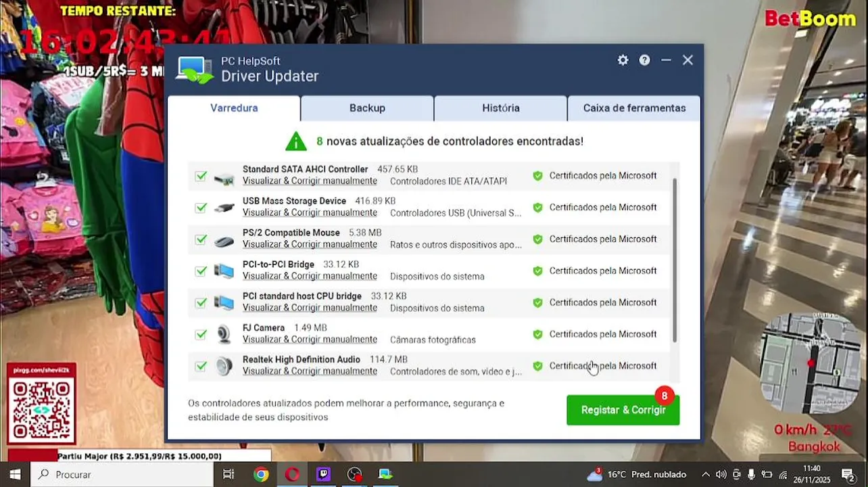The image size is (868, 487).
Task: Uncheck PS/2 Compatible Mouse checkbox
Action: [201, 239]
